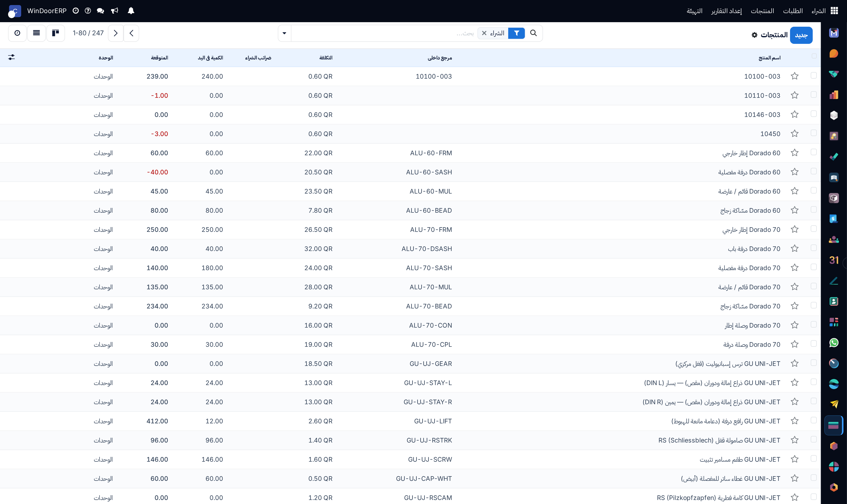The width and height of the screenshot is (847, 504).
Task: Click forecast value -40.00
Action: (157, 172)
